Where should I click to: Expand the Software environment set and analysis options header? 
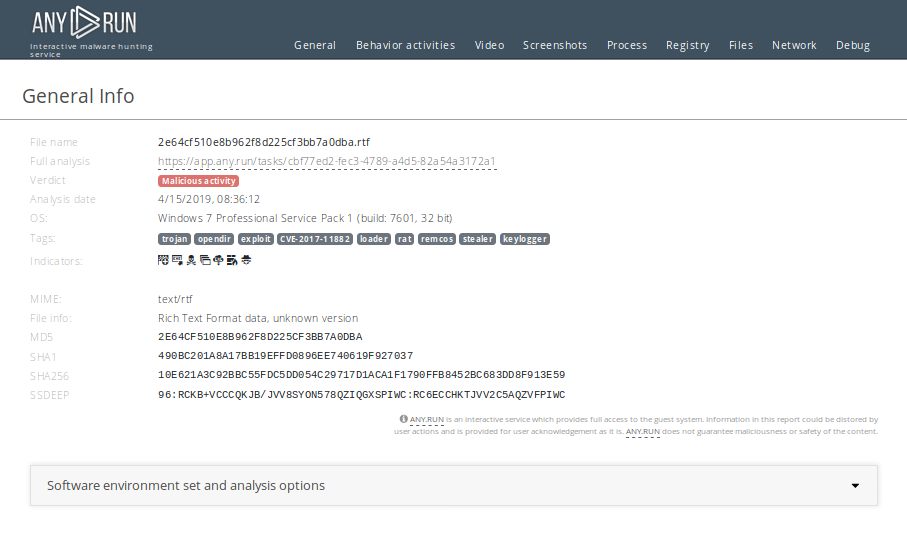[x=186, y=486]
